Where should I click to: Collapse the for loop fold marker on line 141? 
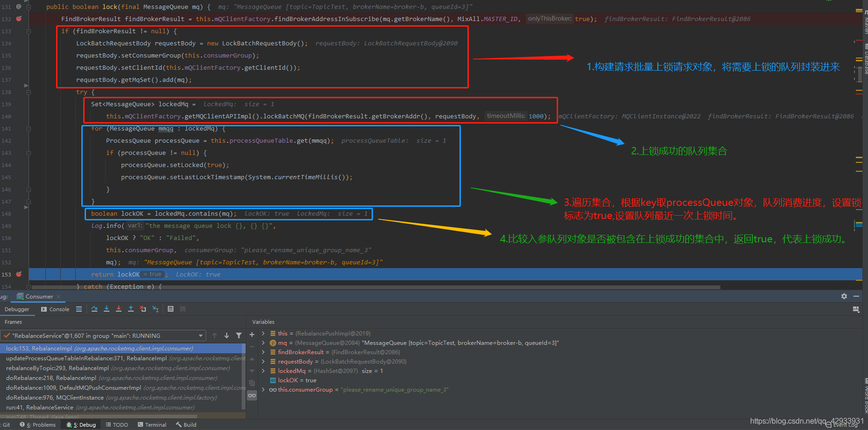coord(29,129)
